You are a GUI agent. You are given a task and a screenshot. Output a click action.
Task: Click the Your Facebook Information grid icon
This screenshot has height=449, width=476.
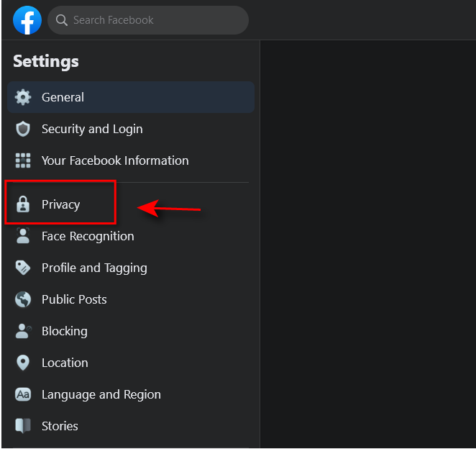[23, 160]
